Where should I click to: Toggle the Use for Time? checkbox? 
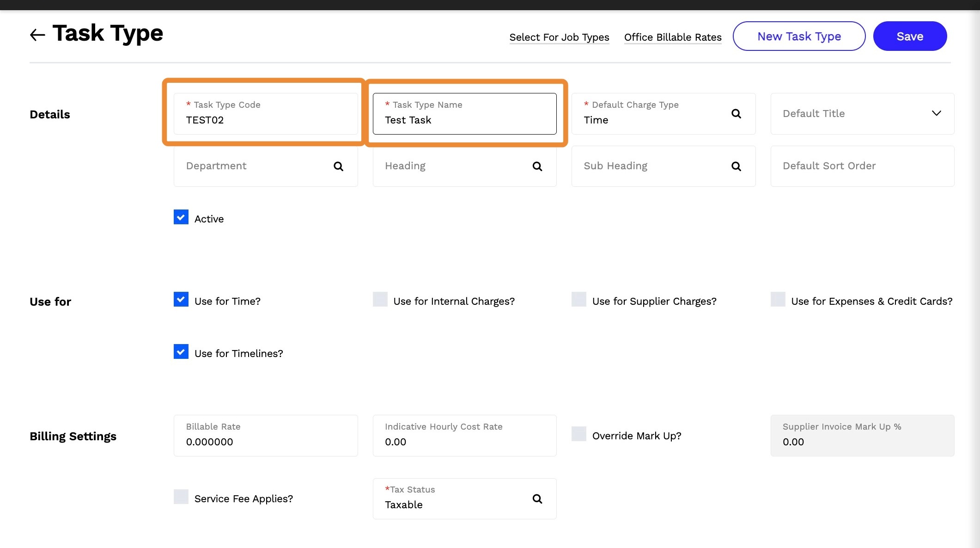(181, 300)
